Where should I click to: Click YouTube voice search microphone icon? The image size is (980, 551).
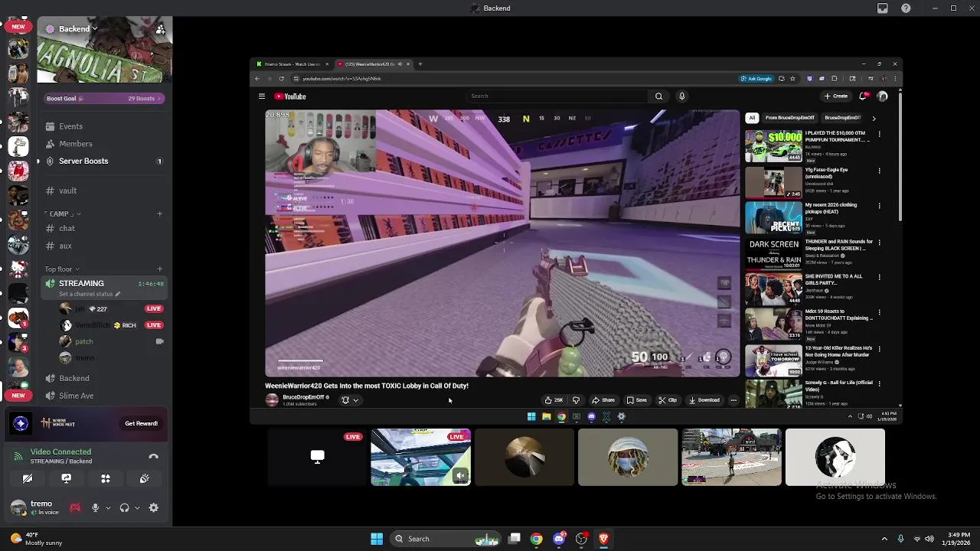681,96
